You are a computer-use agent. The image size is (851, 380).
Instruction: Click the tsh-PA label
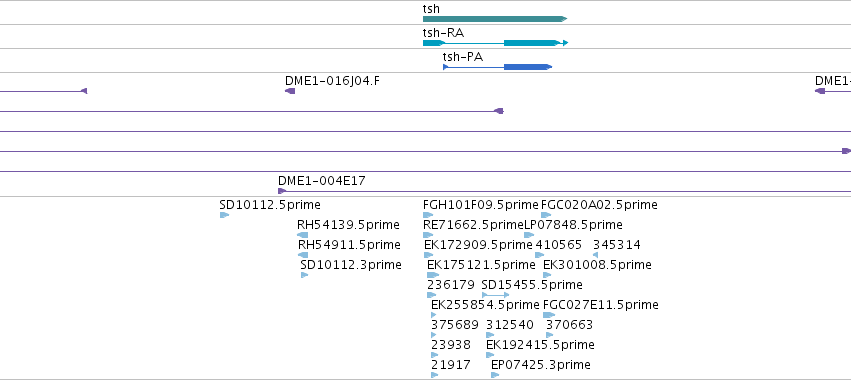[x=462, y=57]
